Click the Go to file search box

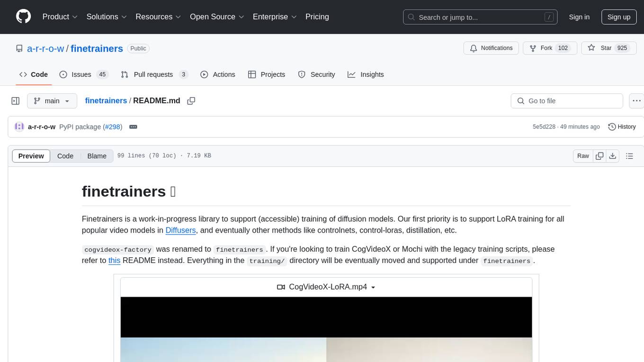coord(567,101)
